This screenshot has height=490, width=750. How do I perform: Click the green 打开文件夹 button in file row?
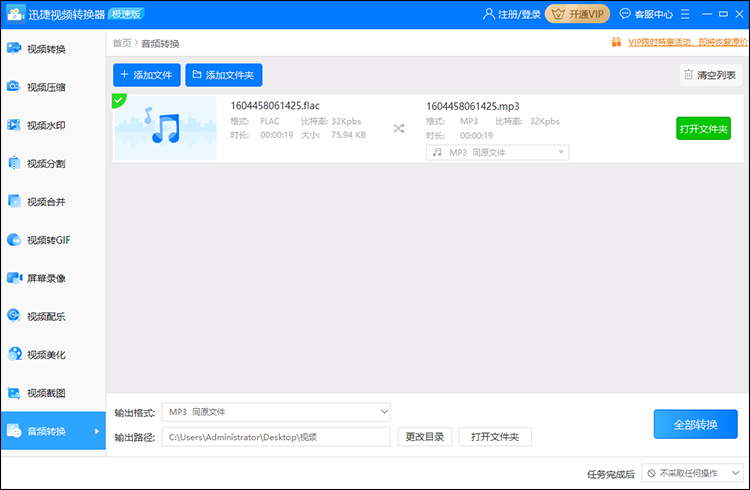pos(703,128)
